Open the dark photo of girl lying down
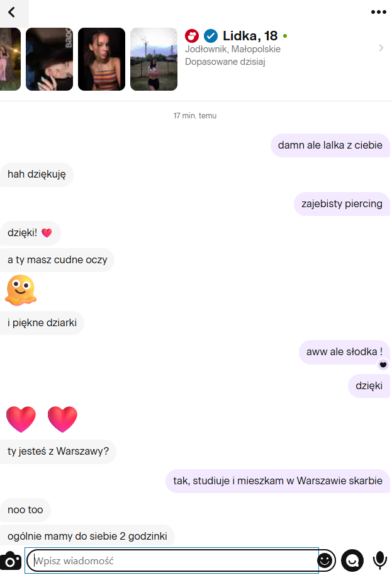 pyautogui.click(x=49, y=59)
